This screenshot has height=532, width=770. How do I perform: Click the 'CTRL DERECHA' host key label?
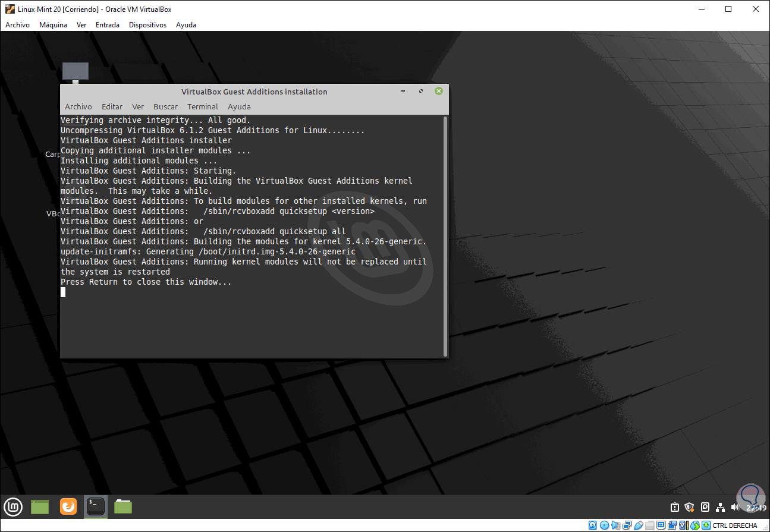click(x=735, y=525)
